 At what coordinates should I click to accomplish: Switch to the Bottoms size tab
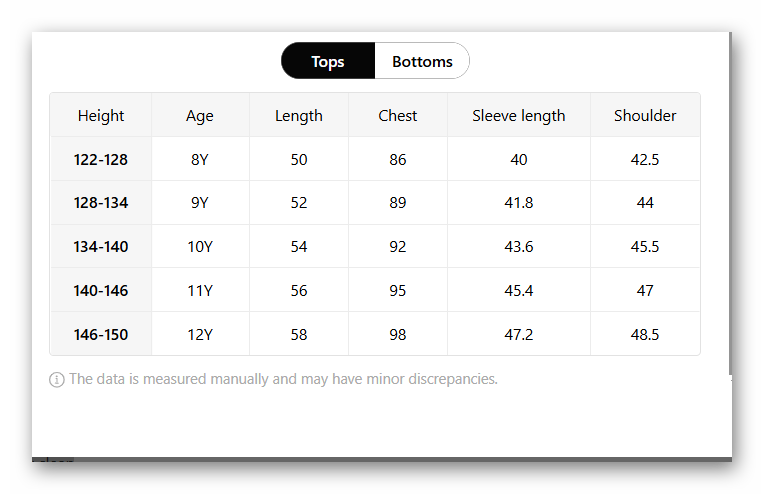point(422,61)
